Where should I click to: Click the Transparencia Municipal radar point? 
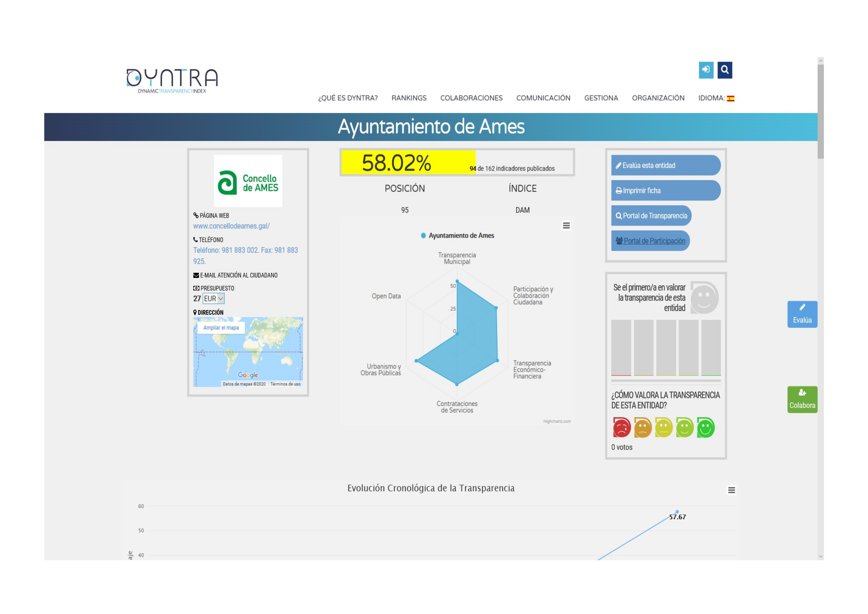457,281
